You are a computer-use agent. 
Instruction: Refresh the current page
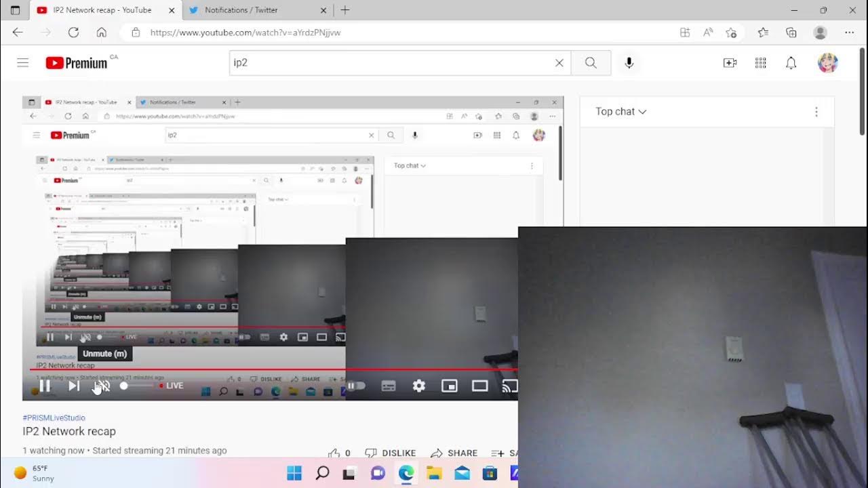click(73, 33)
